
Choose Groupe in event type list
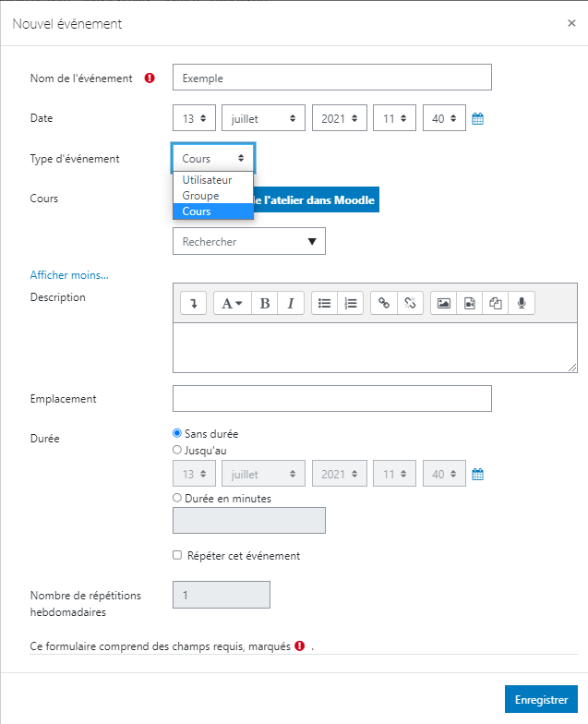click(212, 196)
